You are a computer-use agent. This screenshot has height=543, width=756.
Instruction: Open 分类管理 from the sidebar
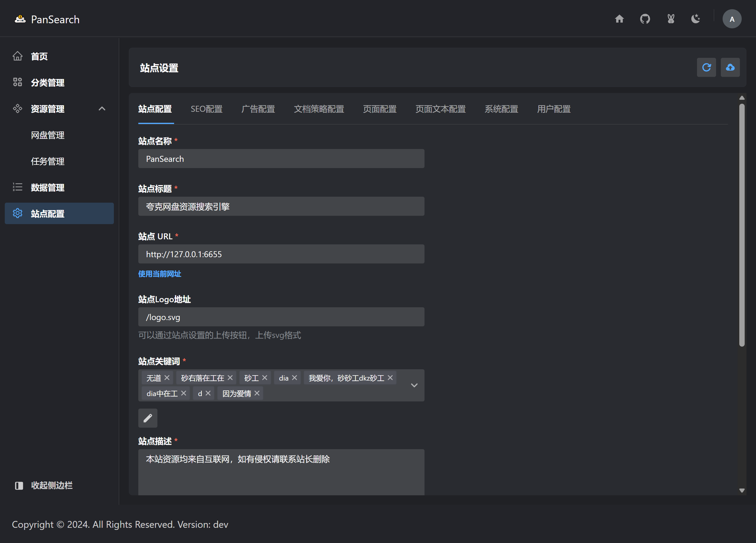coord(48,83)
